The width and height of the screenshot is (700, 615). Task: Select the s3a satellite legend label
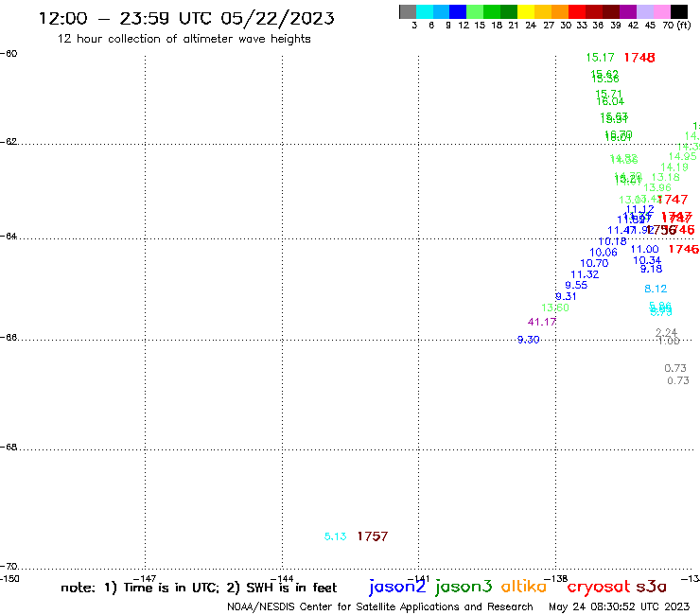point(652,587)
